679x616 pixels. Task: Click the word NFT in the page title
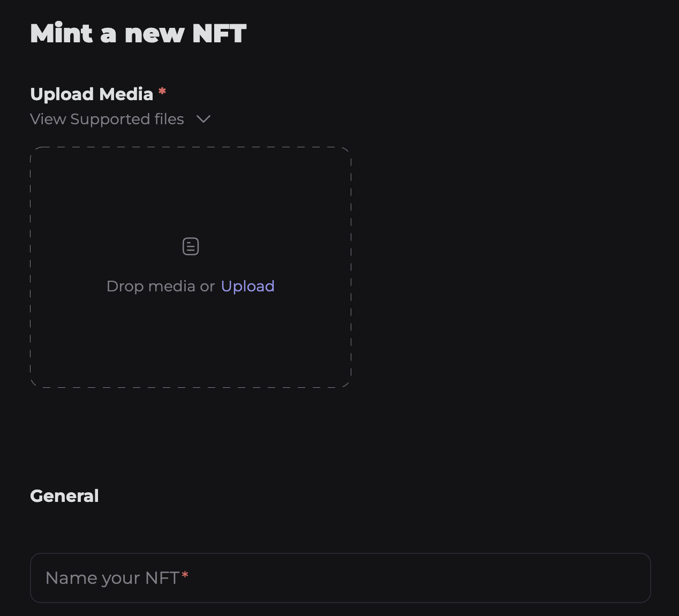pyautogui.click(x=219, y=33)
